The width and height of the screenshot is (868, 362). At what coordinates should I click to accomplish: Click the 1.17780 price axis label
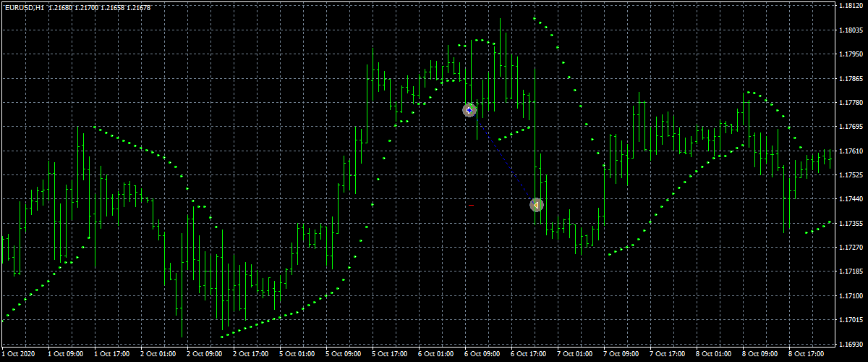pos(852,103)
